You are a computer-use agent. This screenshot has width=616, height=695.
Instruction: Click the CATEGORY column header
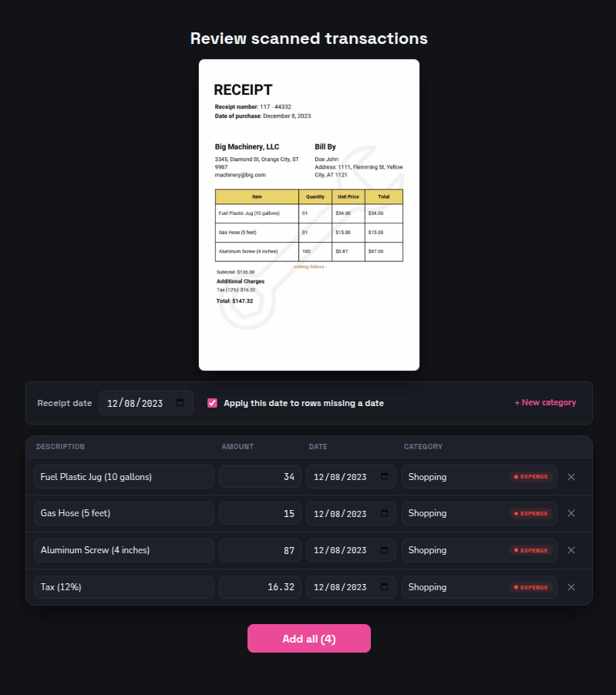(x=423, y=447)
